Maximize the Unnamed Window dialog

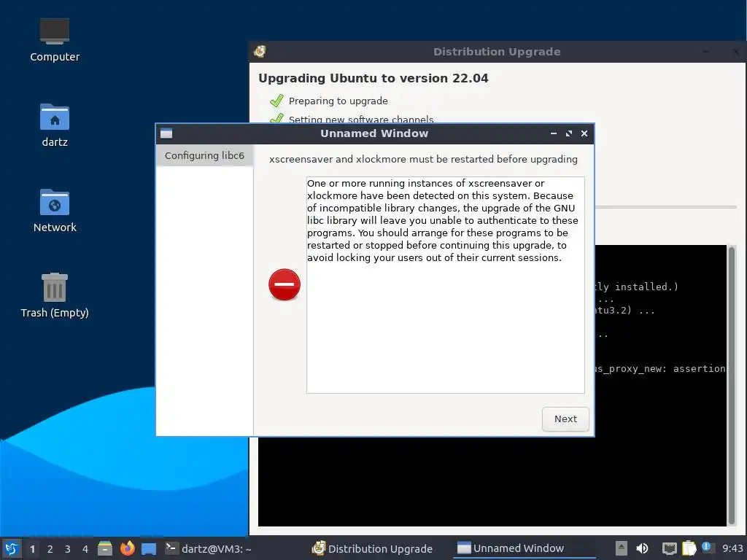[569, 133]
